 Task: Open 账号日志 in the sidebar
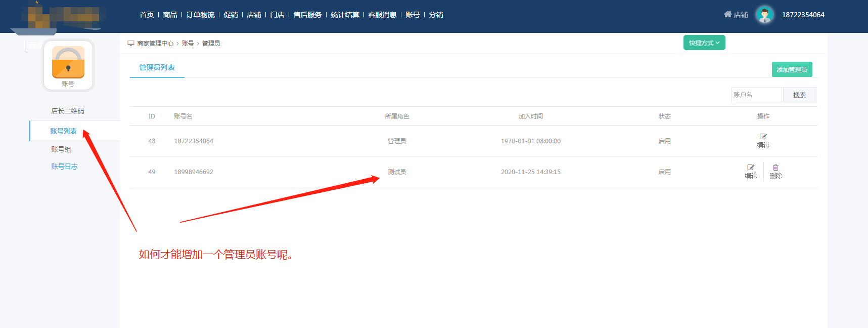(x=64, y=167)
